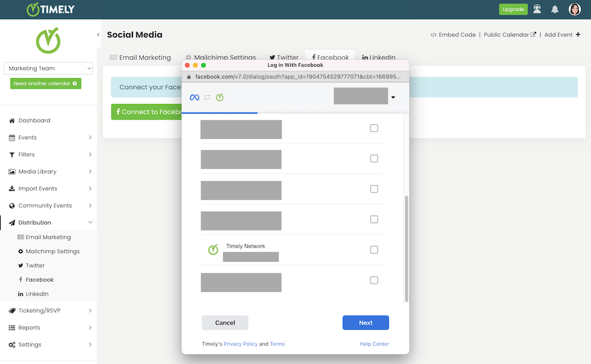
Task: Click Cancel in Facebook login dialog
Action: pyautogui.click(x=225, y=323)
